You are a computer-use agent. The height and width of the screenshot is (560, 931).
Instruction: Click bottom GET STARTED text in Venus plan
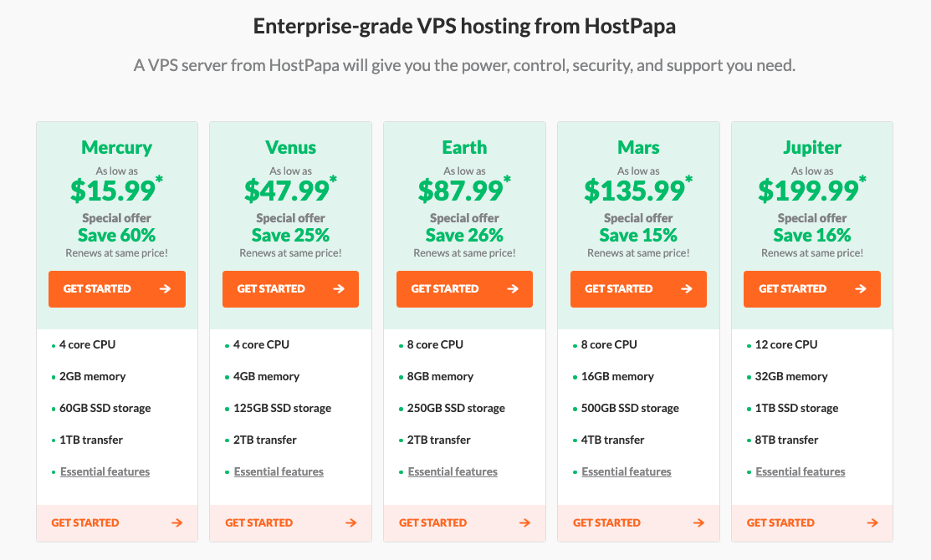pos(259,523)
